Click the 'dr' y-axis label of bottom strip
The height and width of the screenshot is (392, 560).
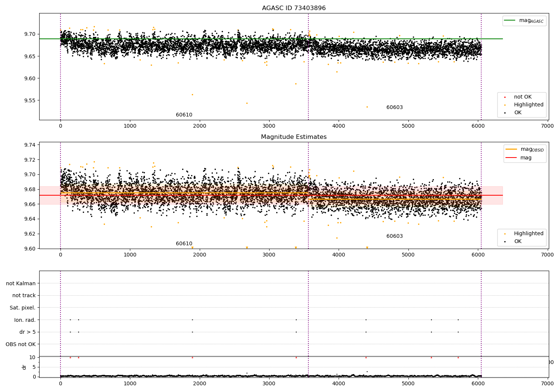24,367
